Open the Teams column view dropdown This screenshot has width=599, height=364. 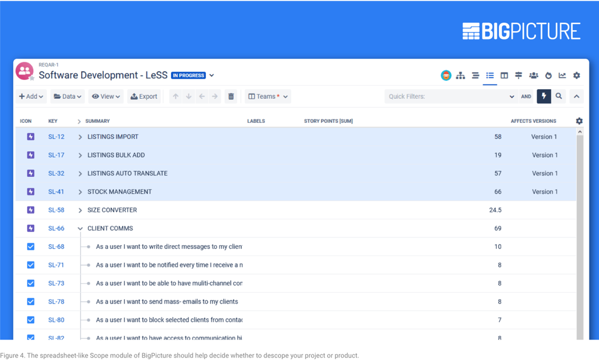pos(268,97)
